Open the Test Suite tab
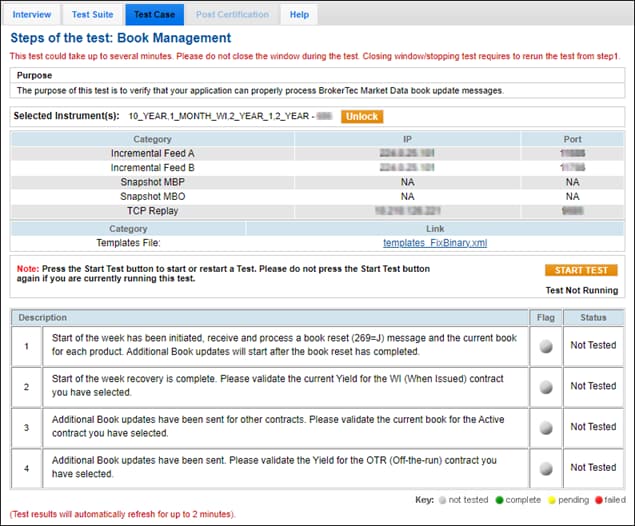 [92, 15]
